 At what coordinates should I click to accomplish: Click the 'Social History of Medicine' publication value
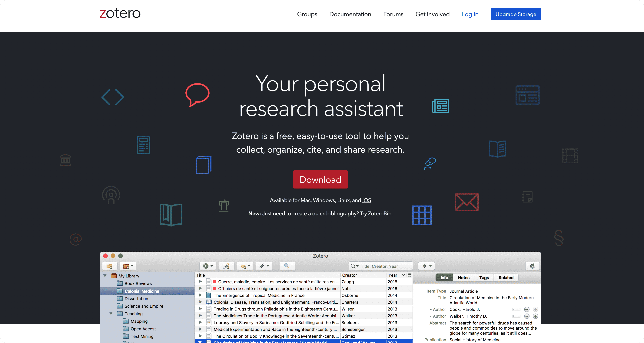[x=475, y=340]
